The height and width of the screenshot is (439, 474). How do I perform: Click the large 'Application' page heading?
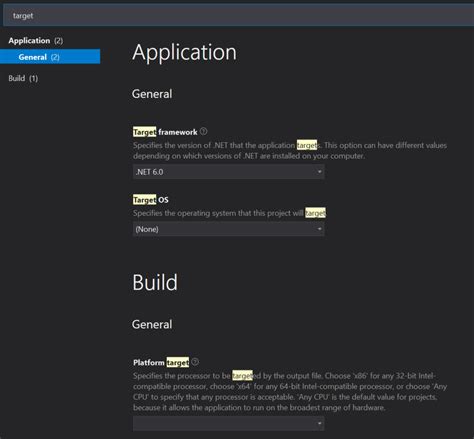[184, 52]
